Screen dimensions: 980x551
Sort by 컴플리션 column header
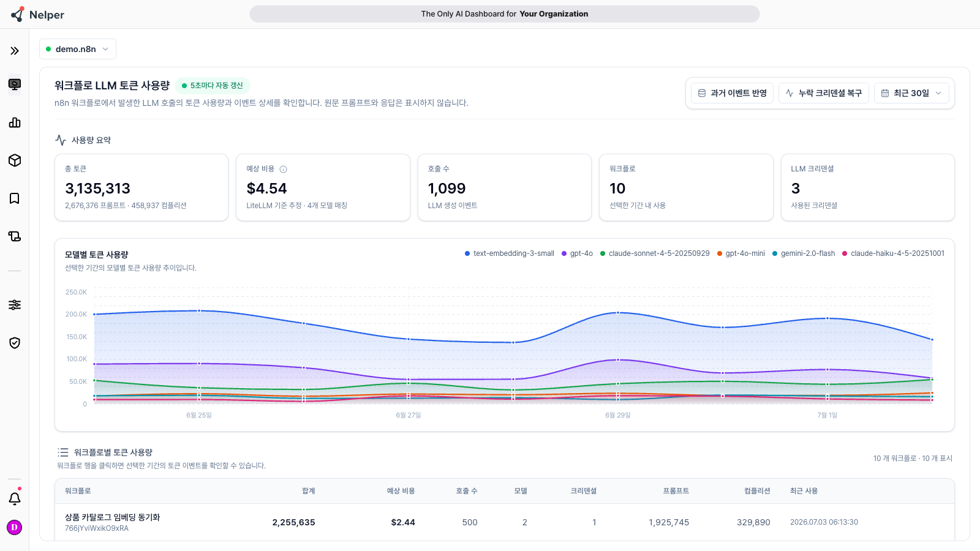click(757, 491)
